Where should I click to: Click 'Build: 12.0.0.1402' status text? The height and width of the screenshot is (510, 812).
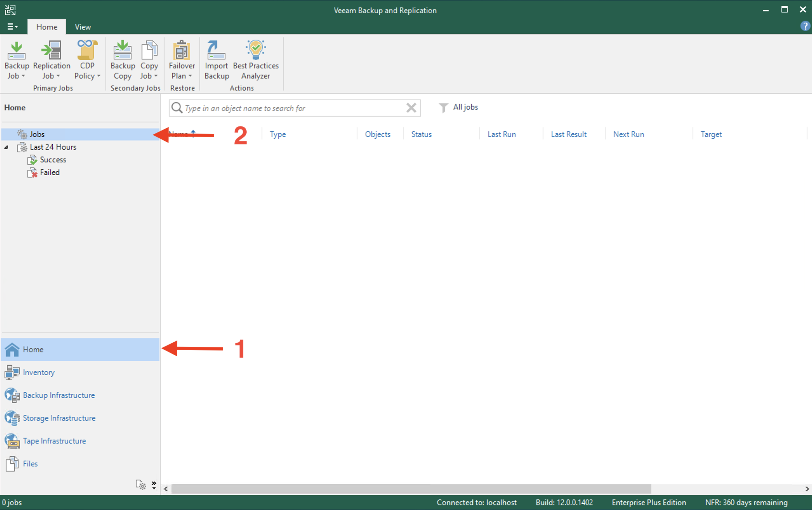click(564, 503)
